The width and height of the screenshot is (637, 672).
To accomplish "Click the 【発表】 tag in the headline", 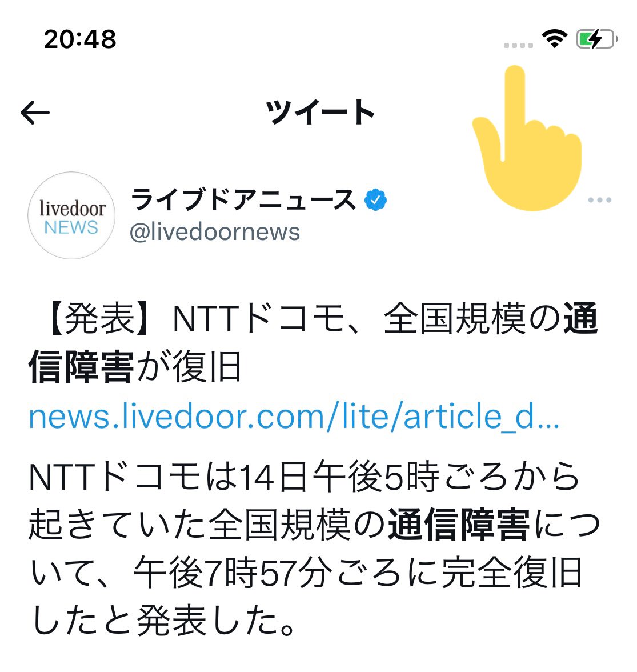I will click(99, 318).
